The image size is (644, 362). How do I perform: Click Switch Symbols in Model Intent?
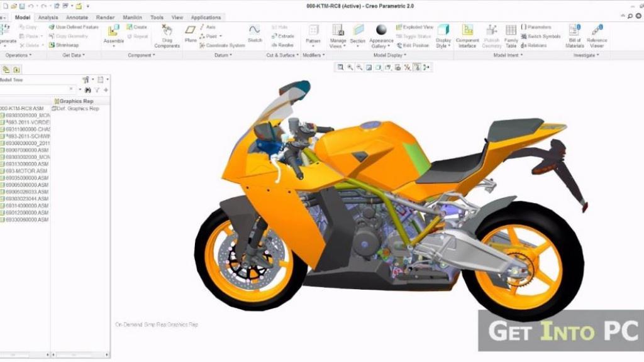tap(540, 36)
